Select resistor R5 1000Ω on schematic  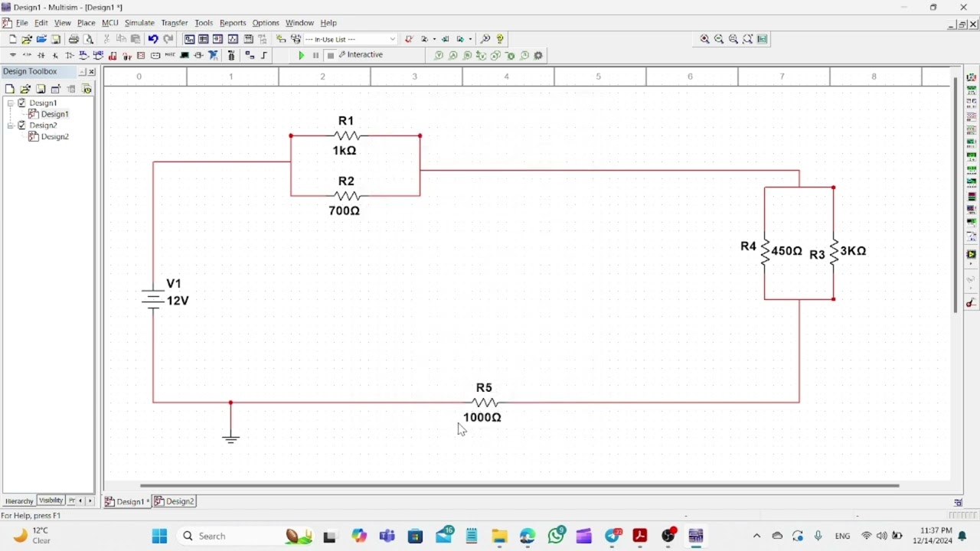click(x=484, y=403)
